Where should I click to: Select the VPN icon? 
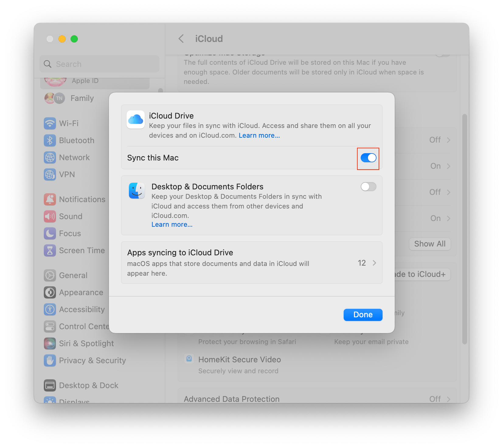click(50, 174)
